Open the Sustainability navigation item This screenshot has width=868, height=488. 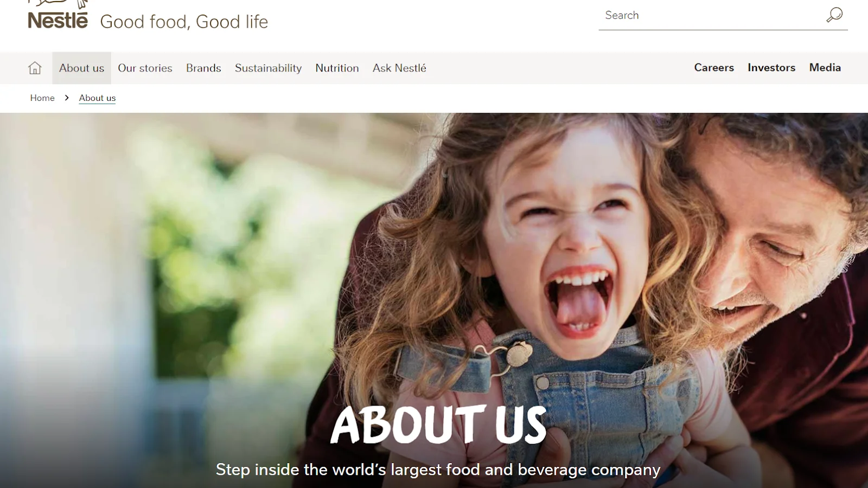click(x=268, y=68)
